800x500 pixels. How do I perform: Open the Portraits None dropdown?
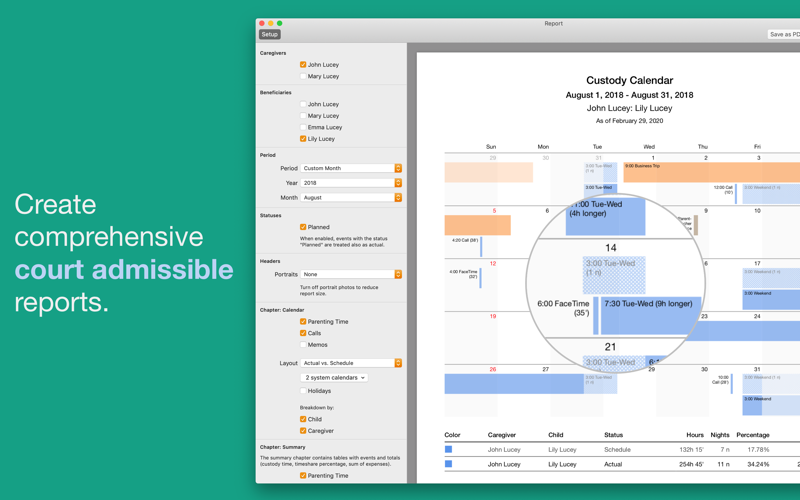pos(351,274)
